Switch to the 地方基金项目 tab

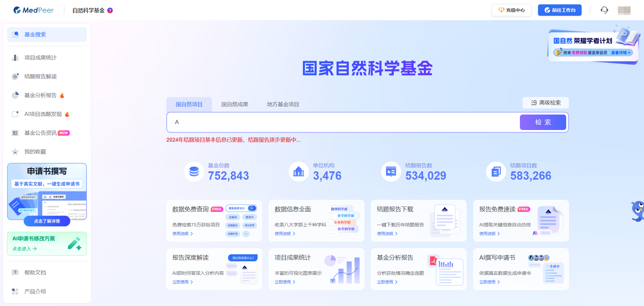283,104
